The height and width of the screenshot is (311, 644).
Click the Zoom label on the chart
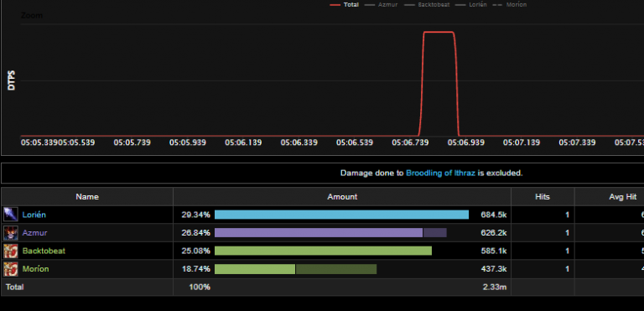(x=32, y=16)
